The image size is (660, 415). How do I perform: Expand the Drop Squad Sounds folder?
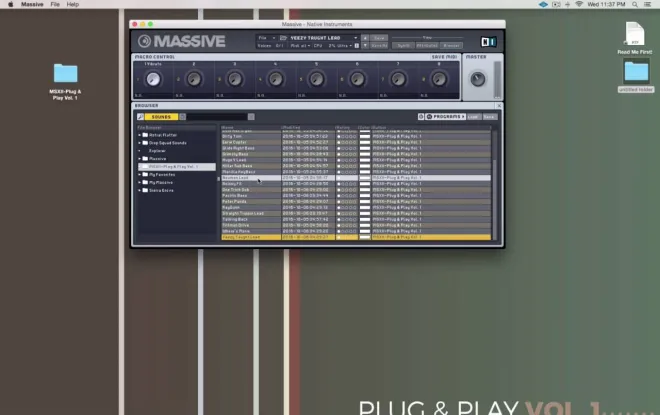pos(140,143)
